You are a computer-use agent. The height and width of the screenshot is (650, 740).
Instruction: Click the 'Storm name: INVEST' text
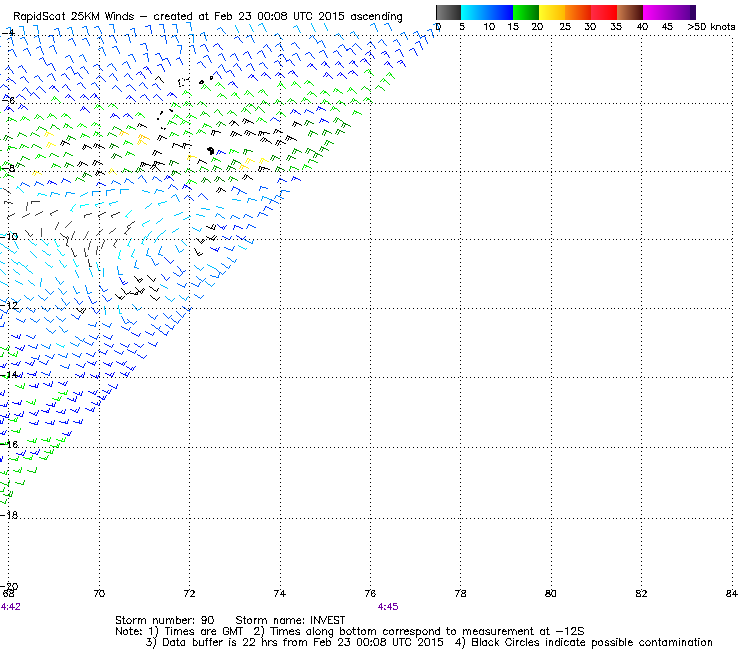tap(290, 620)
